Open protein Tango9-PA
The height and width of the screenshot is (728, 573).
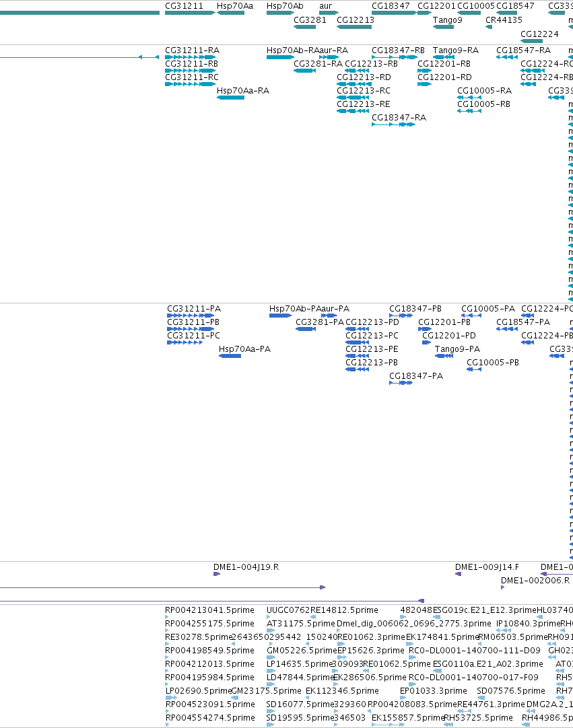coord(458,349)
